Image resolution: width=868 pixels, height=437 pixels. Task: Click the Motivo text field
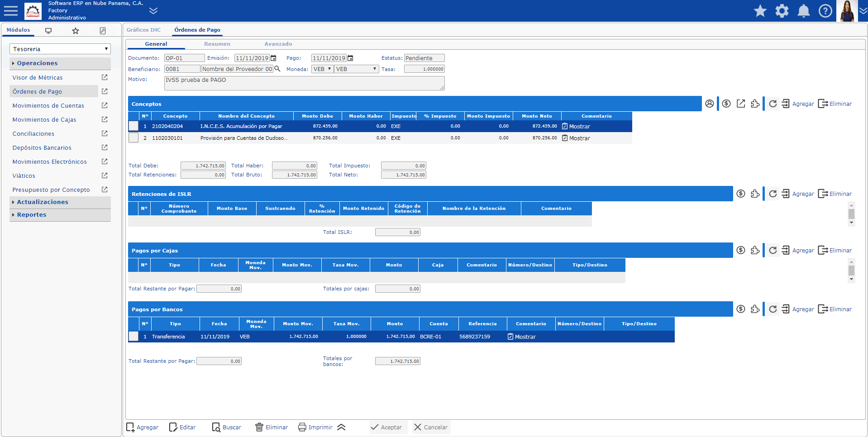pyautogui.click(x=304, y=83)
